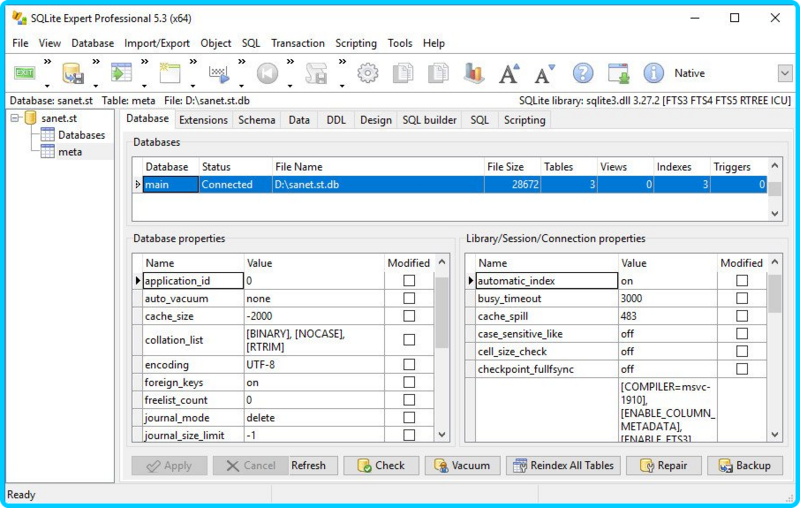The width and height of the screenshot is (800, 508).
Task: Expand chevron after database save icon
Action: point(96,61)
